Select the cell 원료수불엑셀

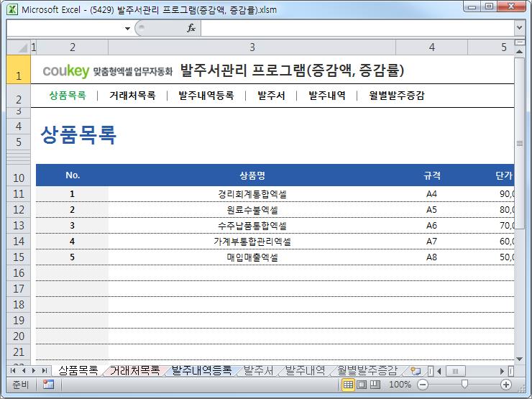252,210
